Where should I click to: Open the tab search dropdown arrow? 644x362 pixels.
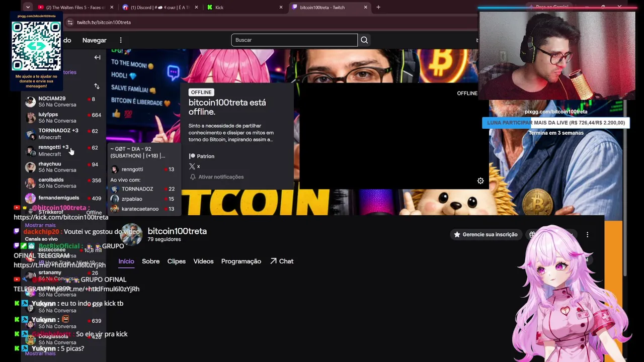point(28,7)
